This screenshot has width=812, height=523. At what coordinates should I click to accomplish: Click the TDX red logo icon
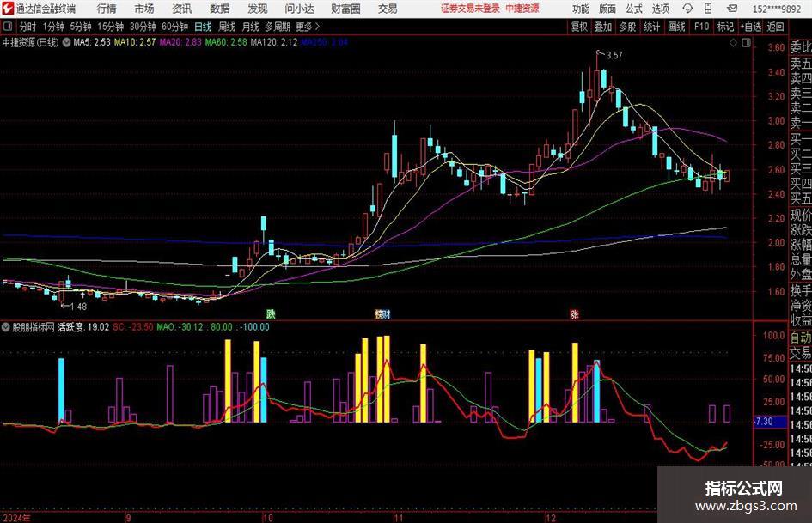click(8, 9)
